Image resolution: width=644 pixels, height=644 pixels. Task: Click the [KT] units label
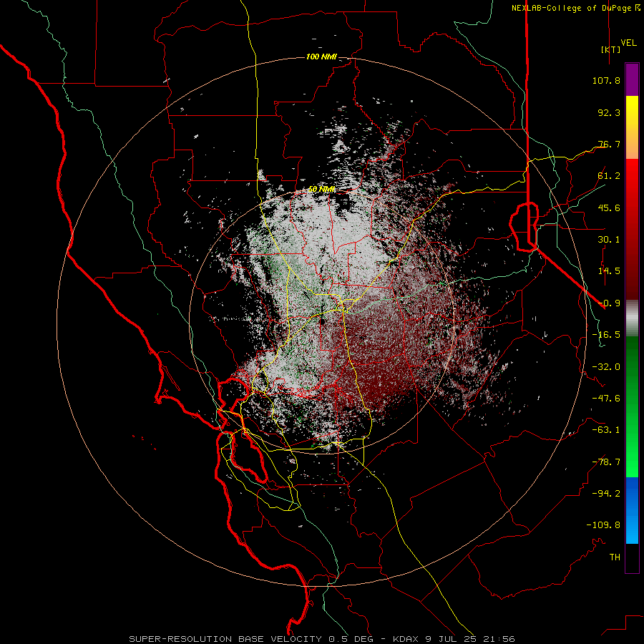[610, 49]
